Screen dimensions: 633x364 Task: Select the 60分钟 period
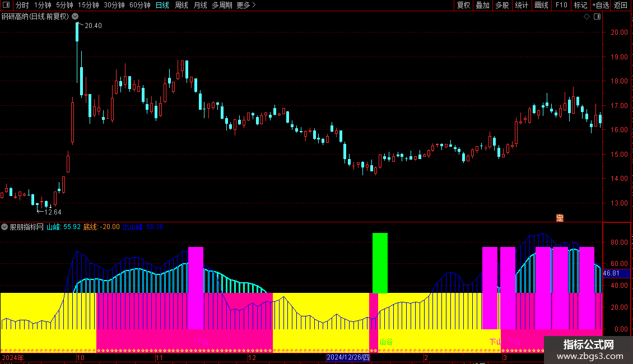(140, 5)
